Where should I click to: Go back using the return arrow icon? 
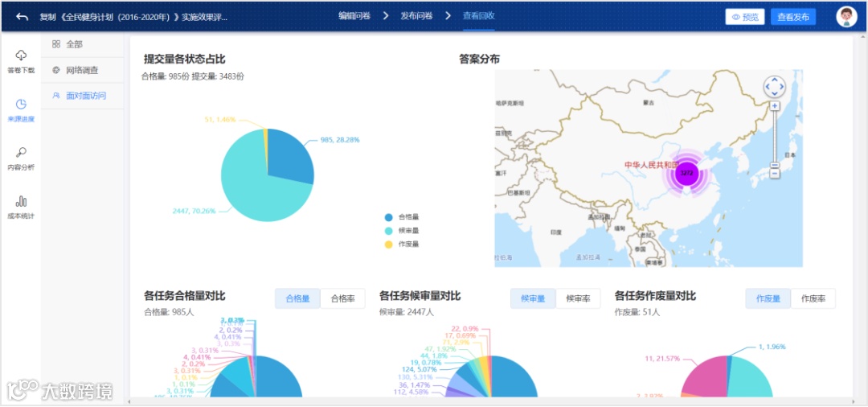(23, 17)
